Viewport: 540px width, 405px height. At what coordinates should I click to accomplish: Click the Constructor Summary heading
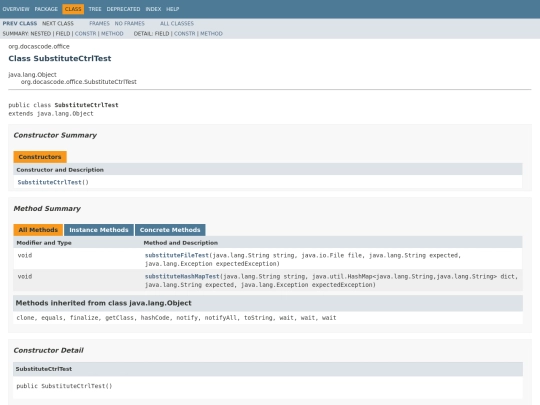pos(55,135)
